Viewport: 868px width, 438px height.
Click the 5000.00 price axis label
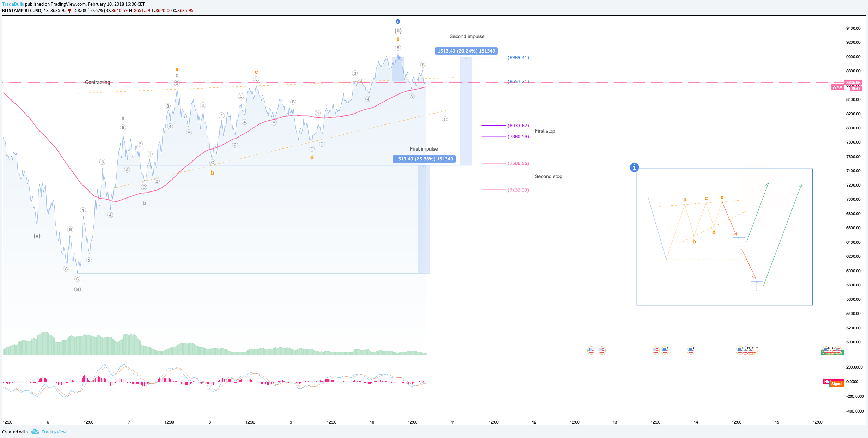pos(853,342)
